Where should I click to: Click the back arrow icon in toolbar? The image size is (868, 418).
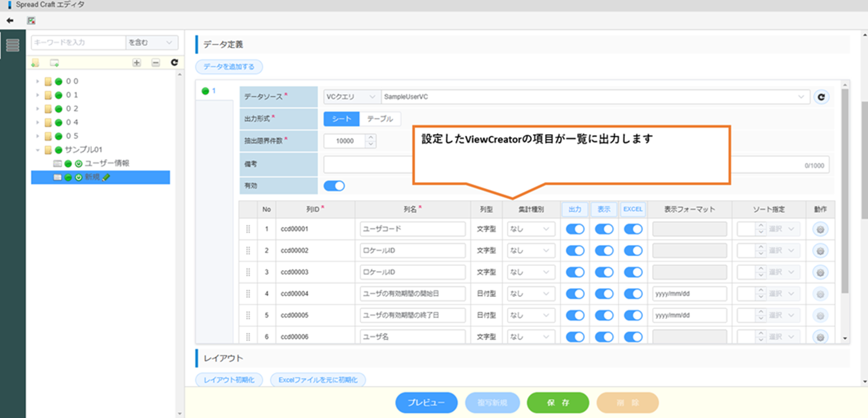pyautogui.click(x=10, y=21)
